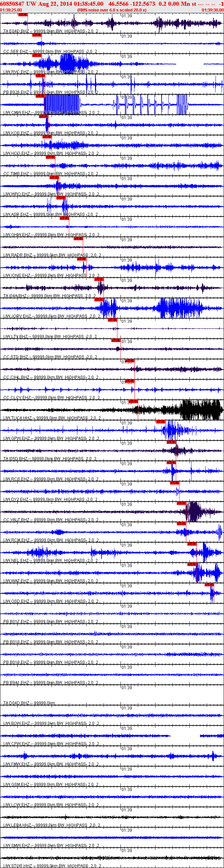This screenshot has width=224, height=868.
Task: Click the red pick flag on UW.WAT trace
Action: [192, 564]
